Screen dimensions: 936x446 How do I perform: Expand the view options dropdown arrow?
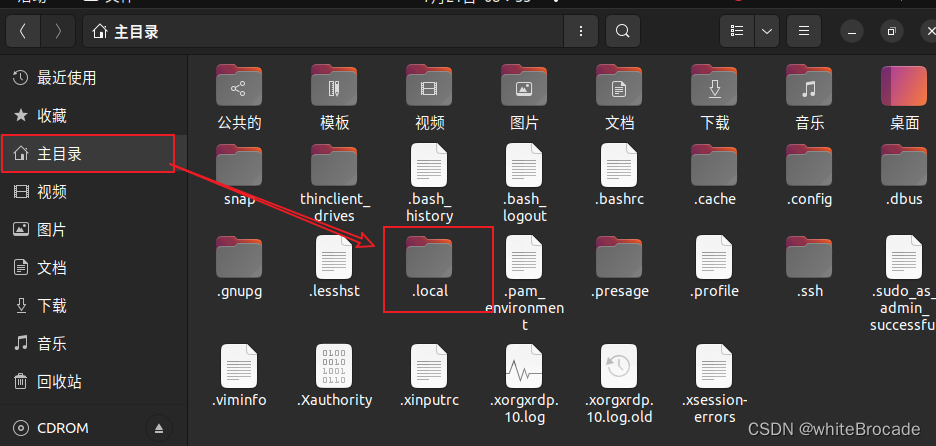tap(767, 31)
